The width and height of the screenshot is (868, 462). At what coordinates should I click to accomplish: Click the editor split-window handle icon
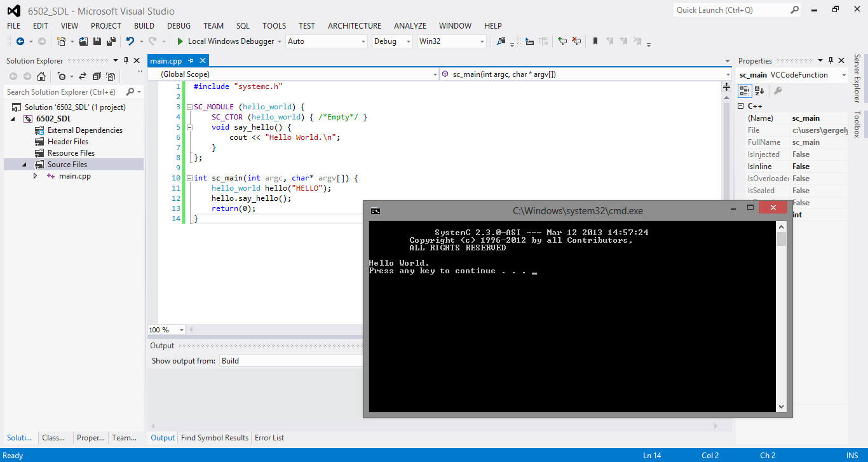coord(727,86)
